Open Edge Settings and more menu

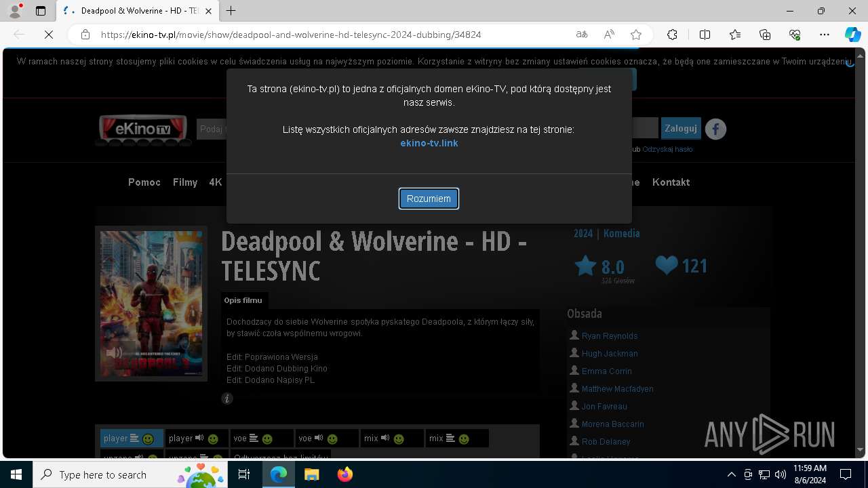[x=825, y=35]
